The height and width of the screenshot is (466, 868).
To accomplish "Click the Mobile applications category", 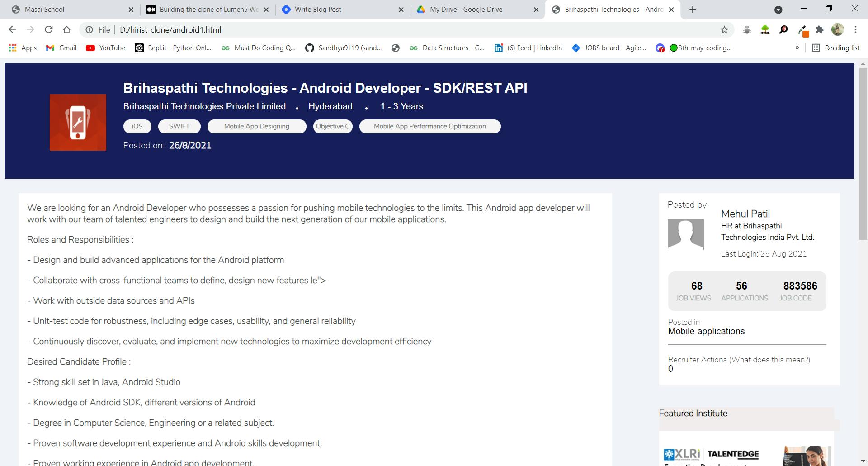I will 706,331.
